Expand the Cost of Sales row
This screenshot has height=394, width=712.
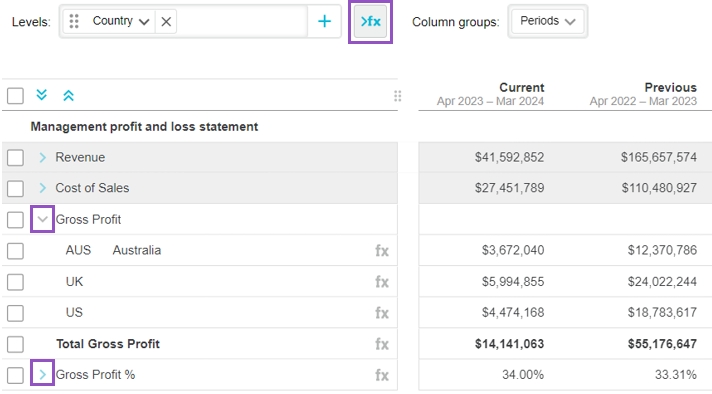[x=42, y=188]
